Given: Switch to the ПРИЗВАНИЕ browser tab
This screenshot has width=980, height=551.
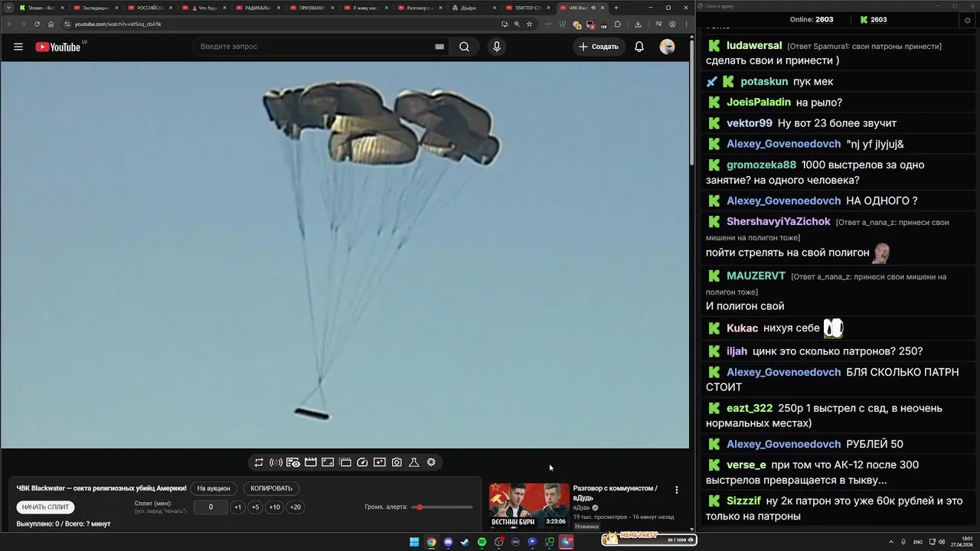Looking at the screenshot, I should tap(312, 8).
